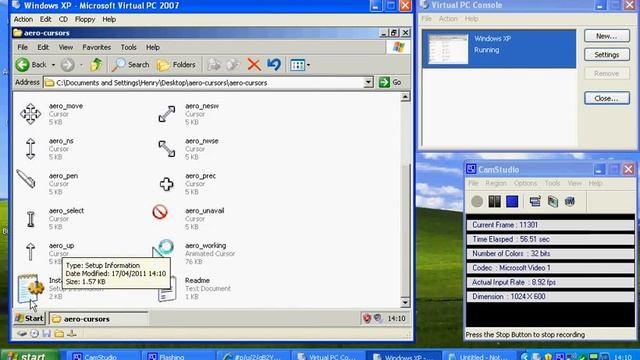Screen dimensions: 640x360
Task: Click the red Delete X icon
Action: pos(254,64)
